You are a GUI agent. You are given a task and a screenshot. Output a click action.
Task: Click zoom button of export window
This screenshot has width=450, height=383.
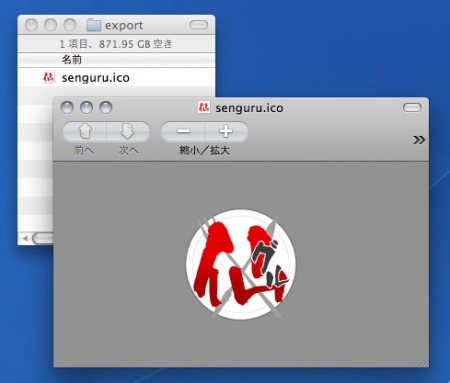click(70, 25)
